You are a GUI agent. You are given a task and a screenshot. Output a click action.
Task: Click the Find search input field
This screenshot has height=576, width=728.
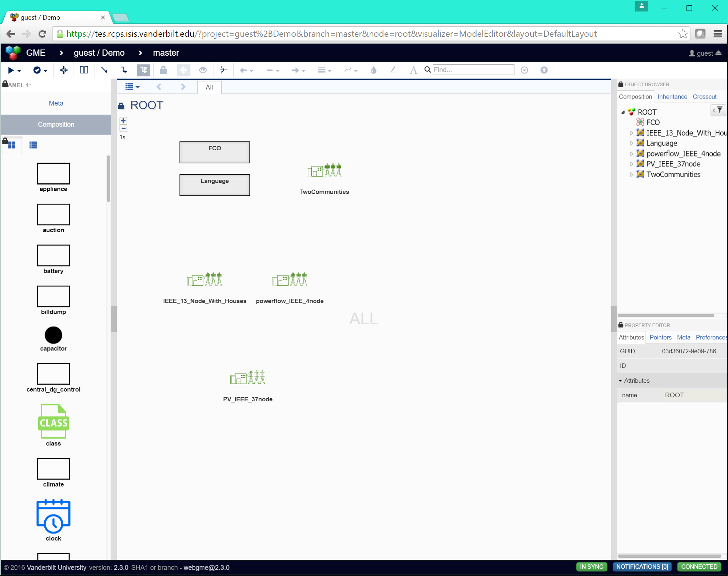click(x=473, y=70)
